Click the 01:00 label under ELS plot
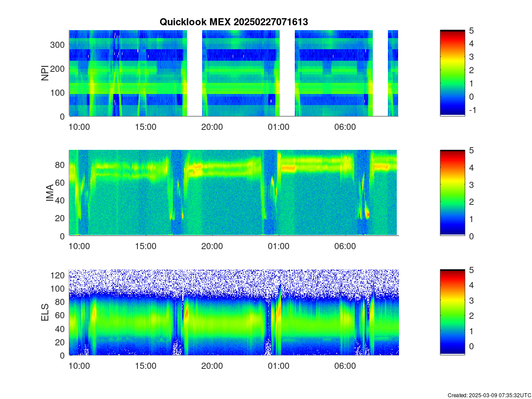Viewport: 532px width, 399px height. point(279,366)
